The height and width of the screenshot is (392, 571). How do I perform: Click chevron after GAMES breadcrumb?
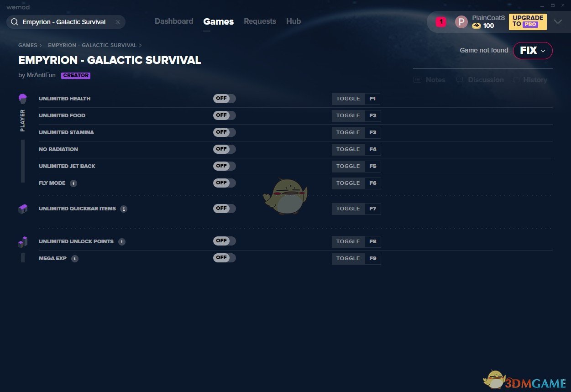[41, 46]
